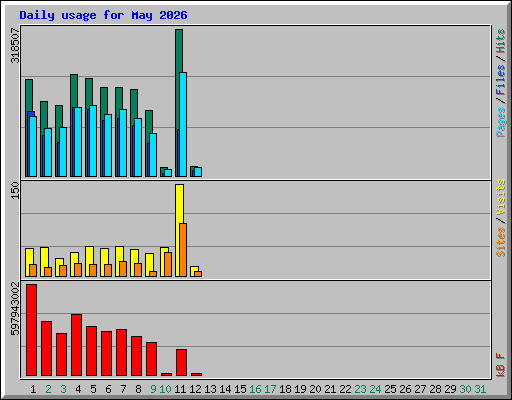Click the cyan Pages bar for day 11
512x400 pixels.
pyautogui.click(x=183, y=124)
